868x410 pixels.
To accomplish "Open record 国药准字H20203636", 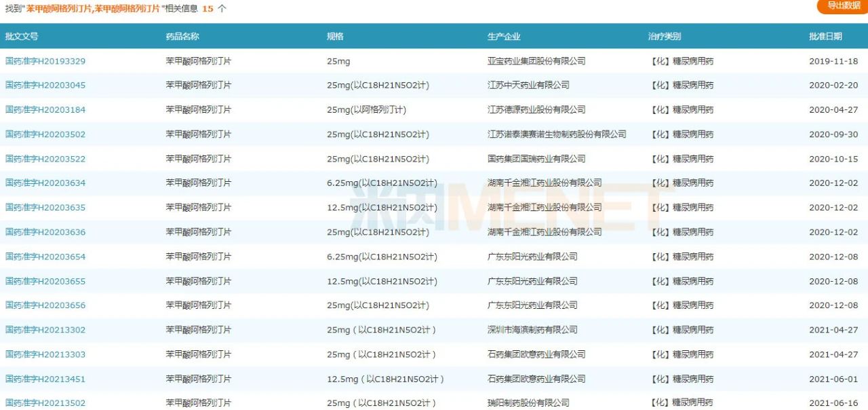I will (45, 232).
